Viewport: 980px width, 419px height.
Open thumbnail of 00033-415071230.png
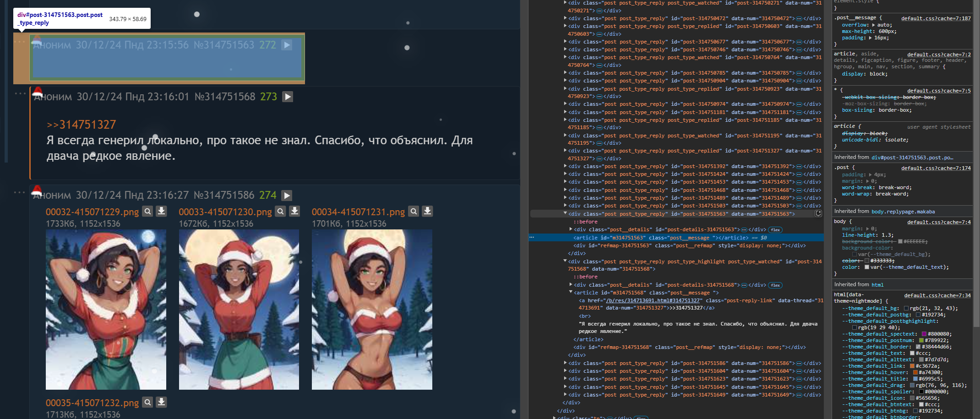coord(239,310)
